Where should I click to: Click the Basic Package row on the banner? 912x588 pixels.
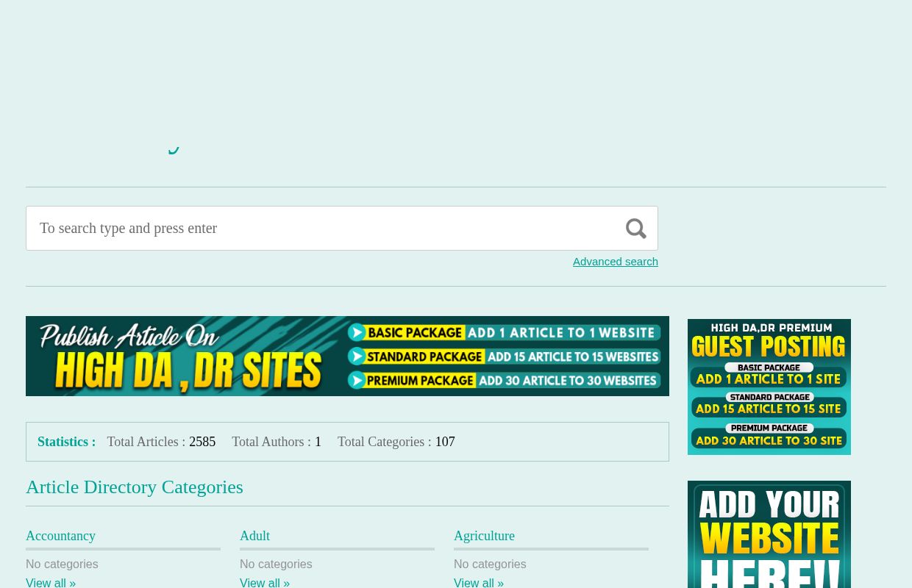(505, 332)
